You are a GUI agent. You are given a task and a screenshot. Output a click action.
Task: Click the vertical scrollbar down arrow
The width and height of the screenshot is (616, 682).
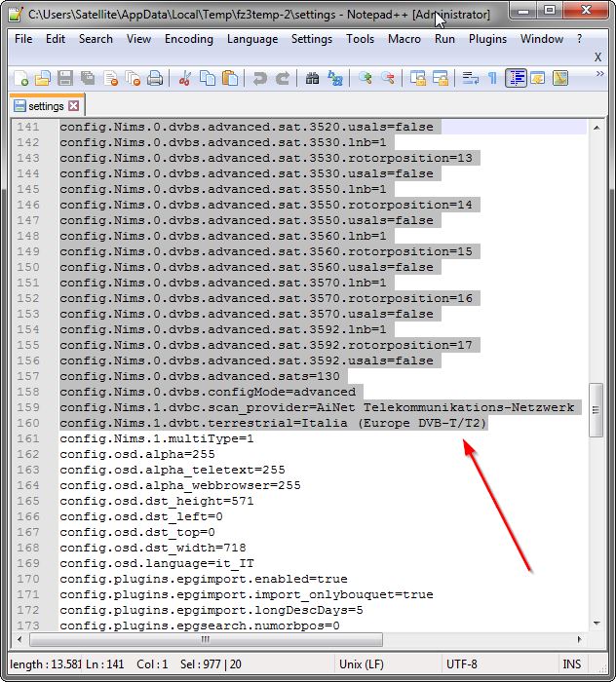coord(597,624)
